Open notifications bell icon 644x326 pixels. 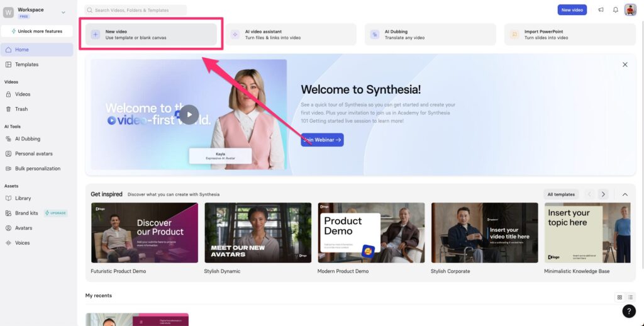pyautogui.click(x=616, y=10)
